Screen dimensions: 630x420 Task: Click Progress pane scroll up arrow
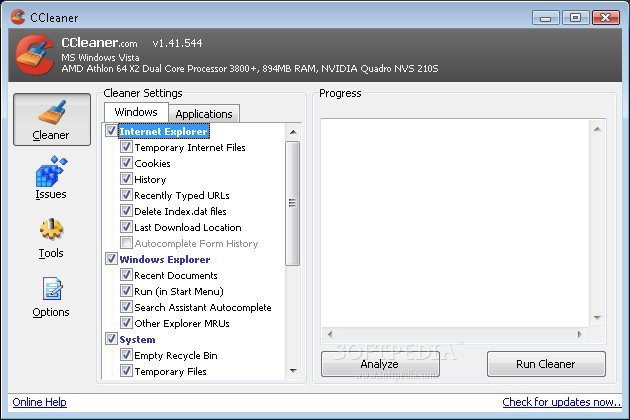click(597, 129)
